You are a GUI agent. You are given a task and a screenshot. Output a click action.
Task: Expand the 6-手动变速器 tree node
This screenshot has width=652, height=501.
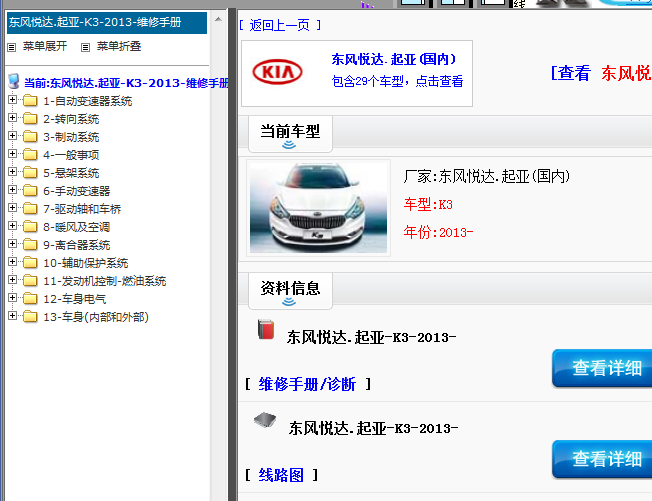point(12,190)
